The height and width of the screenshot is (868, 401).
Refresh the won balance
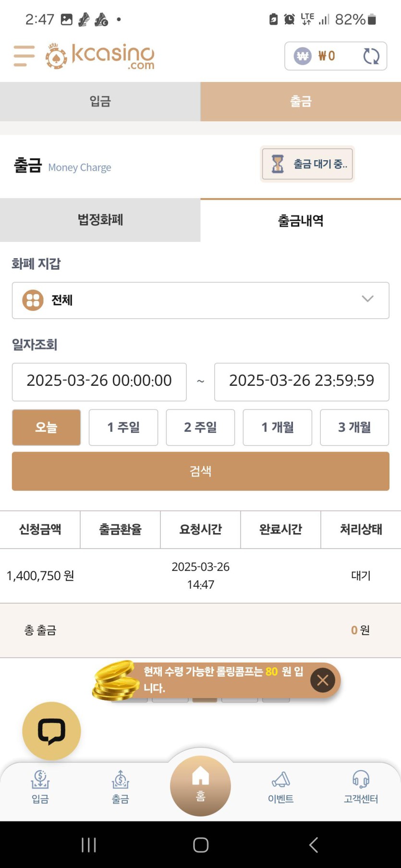click(371, 56)
